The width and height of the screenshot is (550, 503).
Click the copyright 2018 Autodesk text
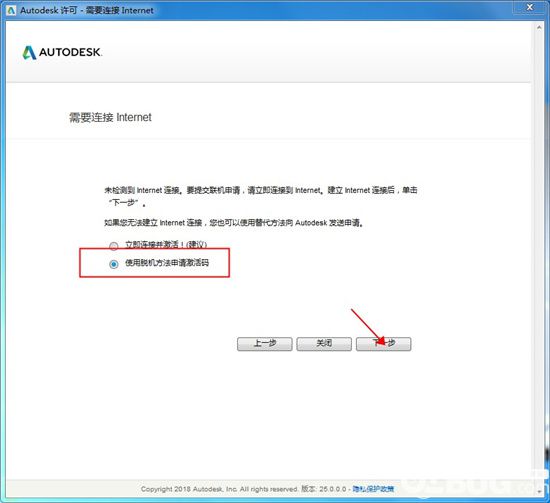tap(243, 489)
